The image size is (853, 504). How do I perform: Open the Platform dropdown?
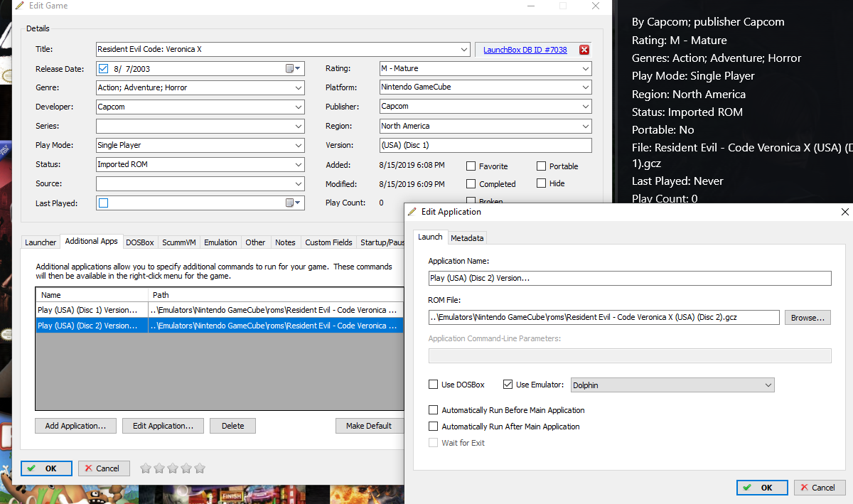point(586,87)
